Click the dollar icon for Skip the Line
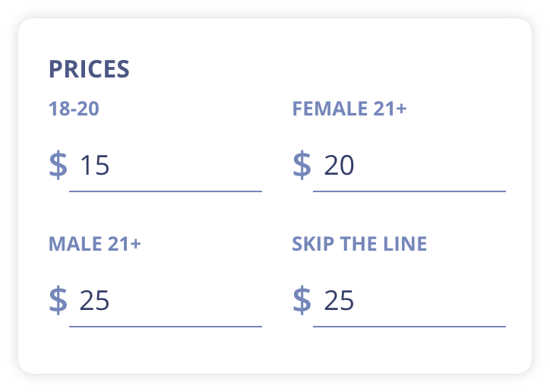The width and height of the screenshot is (550, 392). (302, 300)
